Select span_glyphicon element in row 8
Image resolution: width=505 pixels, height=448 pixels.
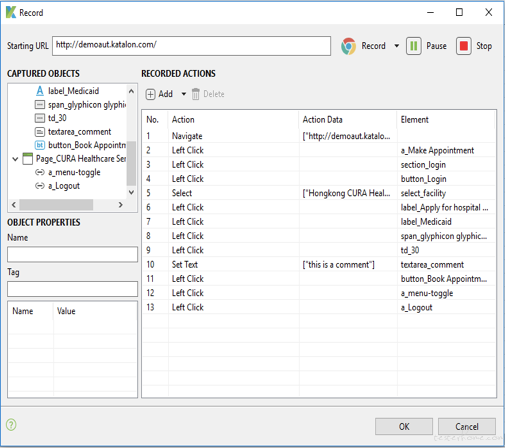[446, 236]
